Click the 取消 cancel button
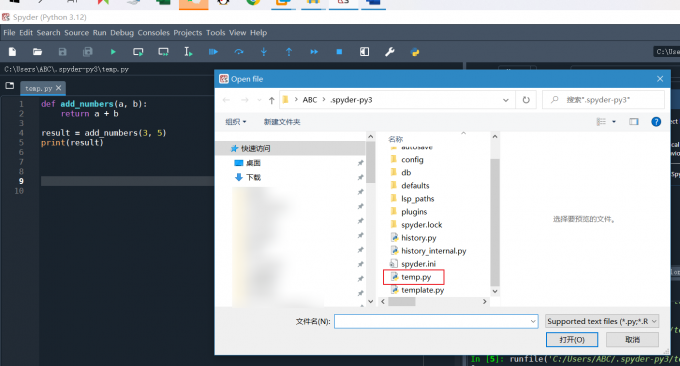This screenshot has width=680, height=366. [x=632, y=340]
